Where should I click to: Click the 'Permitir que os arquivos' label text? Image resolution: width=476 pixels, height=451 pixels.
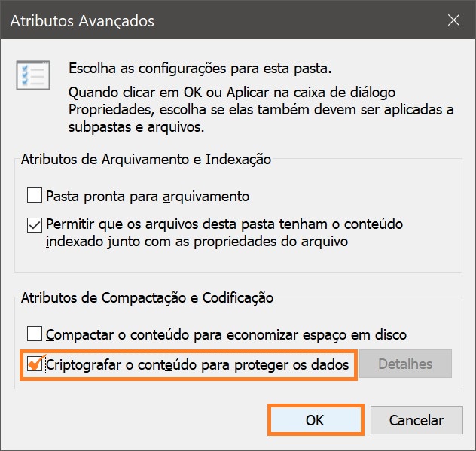click(x=224, y=233)
